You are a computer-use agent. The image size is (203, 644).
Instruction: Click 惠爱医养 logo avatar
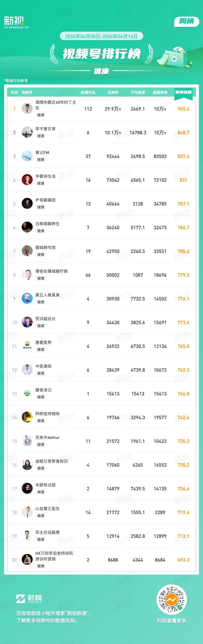tap(27, 346)
